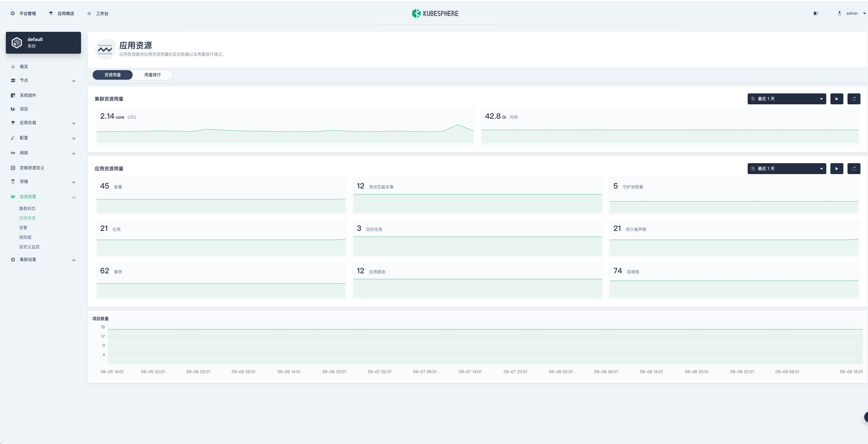868x444 pixels.
Task: Switch to the 用量排行 tab
Action: coord(152,75)
